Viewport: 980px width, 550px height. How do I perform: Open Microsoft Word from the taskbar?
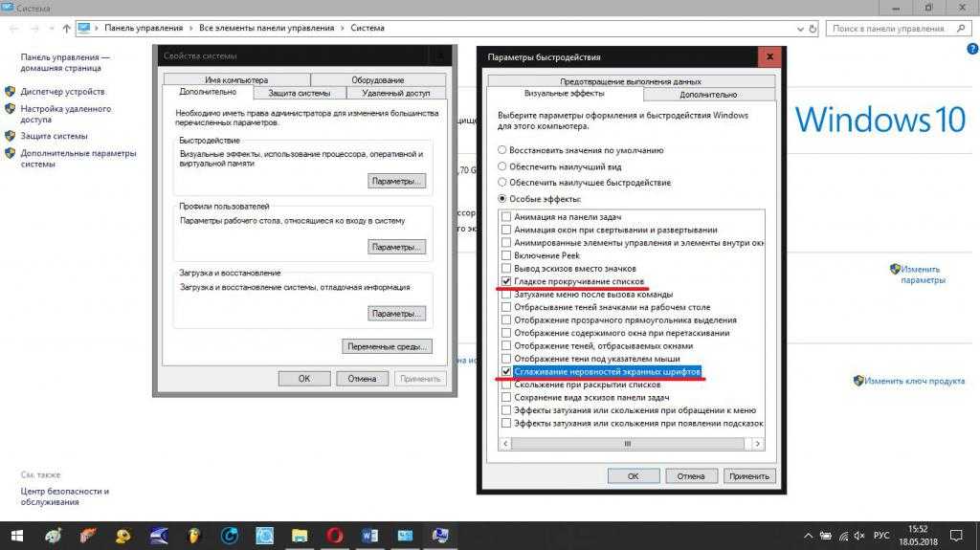(x=369, y=535)
